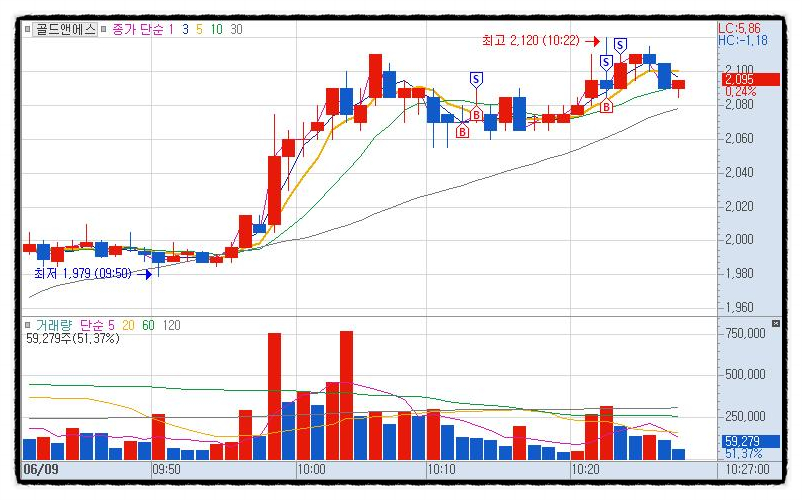Toggle the yellow price moving average period 5
The height and width of the screenshot is (500, 802).
pos(199,29)
